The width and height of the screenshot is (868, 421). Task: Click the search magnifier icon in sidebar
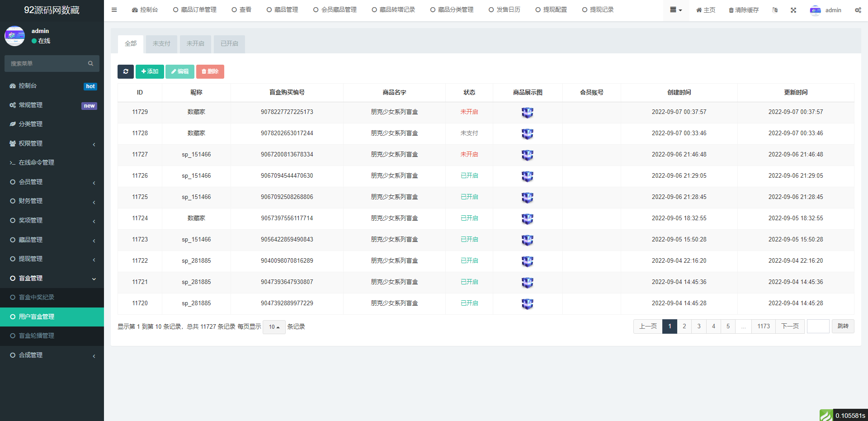coord(90,64)
